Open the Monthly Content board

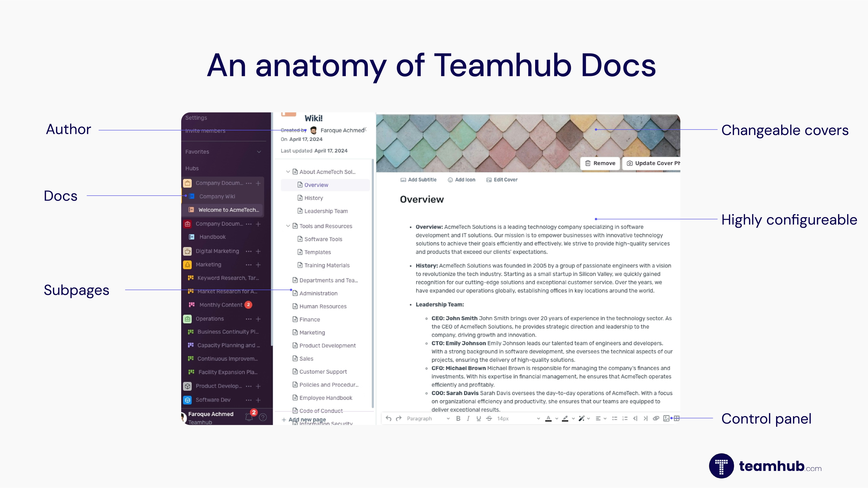point(221,305)
